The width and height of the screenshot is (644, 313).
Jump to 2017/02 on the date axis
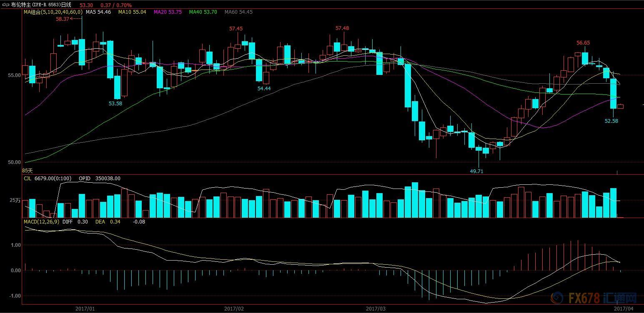coord(234,308)
